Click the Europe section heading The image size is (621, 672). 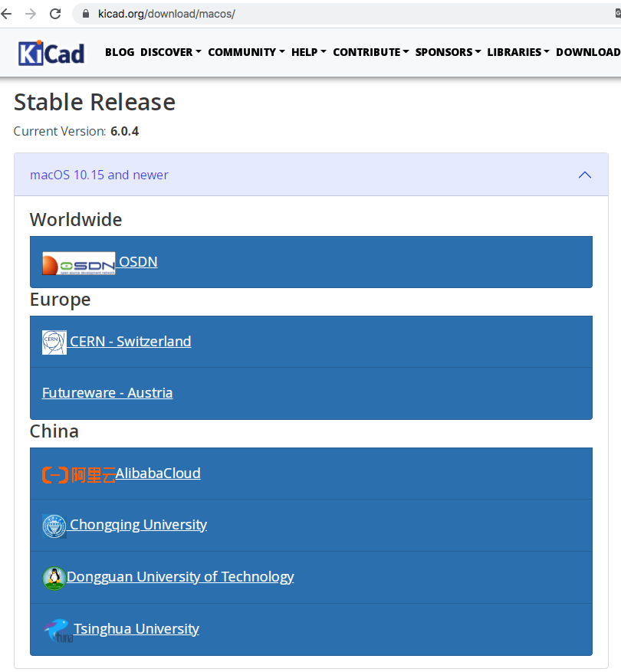point(60,300)
